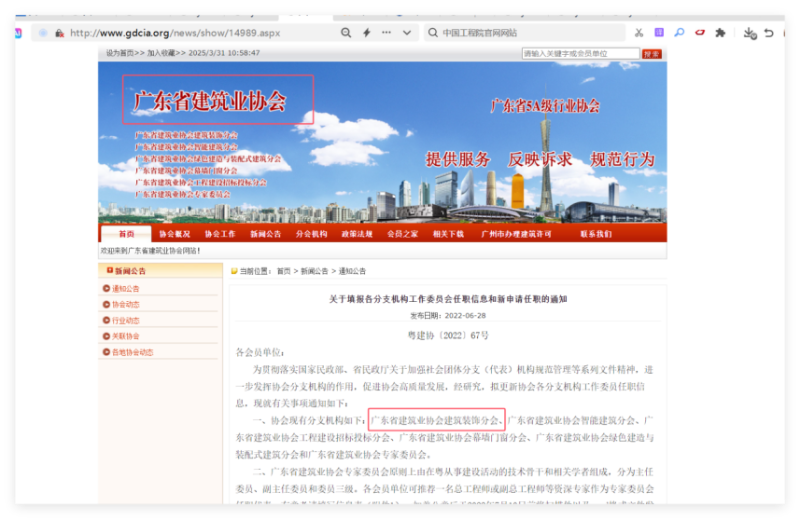Click the purple extension icon in toolbar
Image resolution: width=800 pixels, height=520 pixels.
point(659,33)
